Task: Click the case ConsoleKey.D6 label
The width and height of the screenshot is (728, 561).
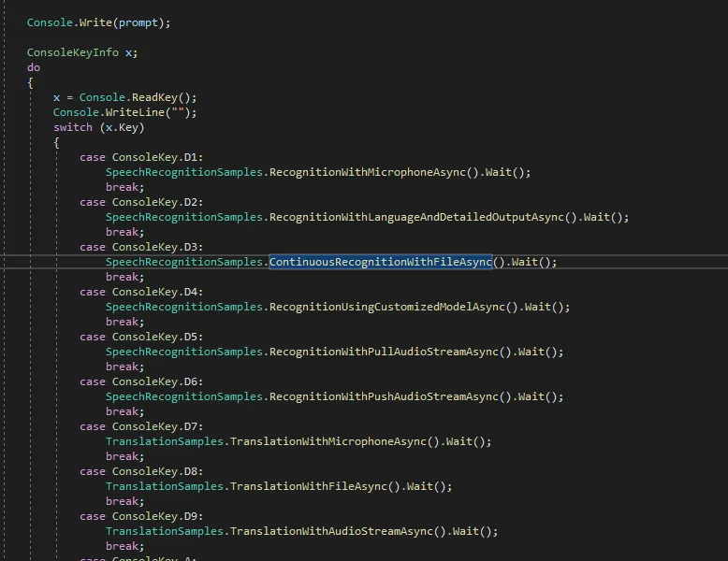Action: coord(141,382)
